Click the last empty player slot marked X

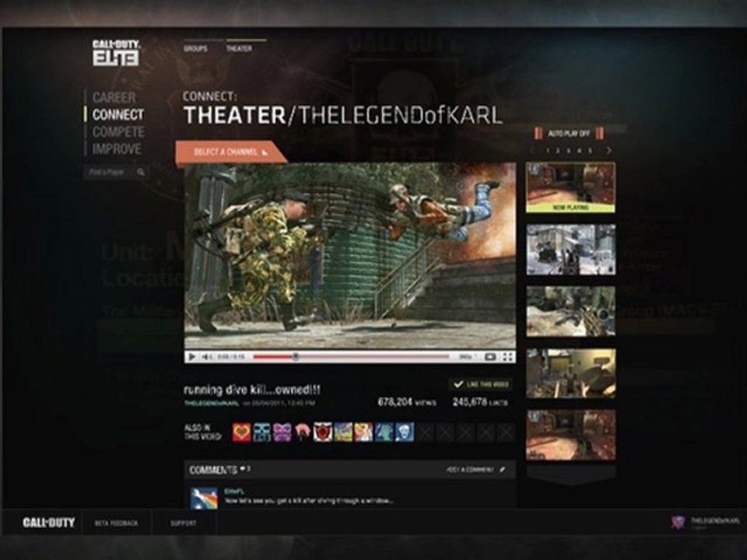(506, 432)
